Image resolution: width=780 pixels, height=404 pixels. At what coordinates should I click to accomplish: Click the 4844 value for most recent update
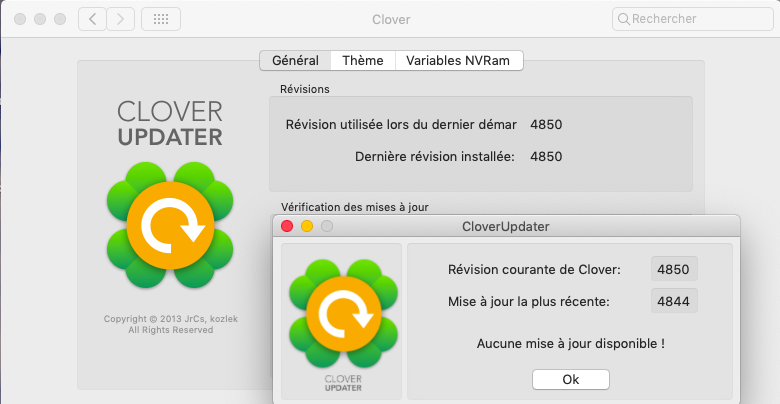click(x=674, y=302)
